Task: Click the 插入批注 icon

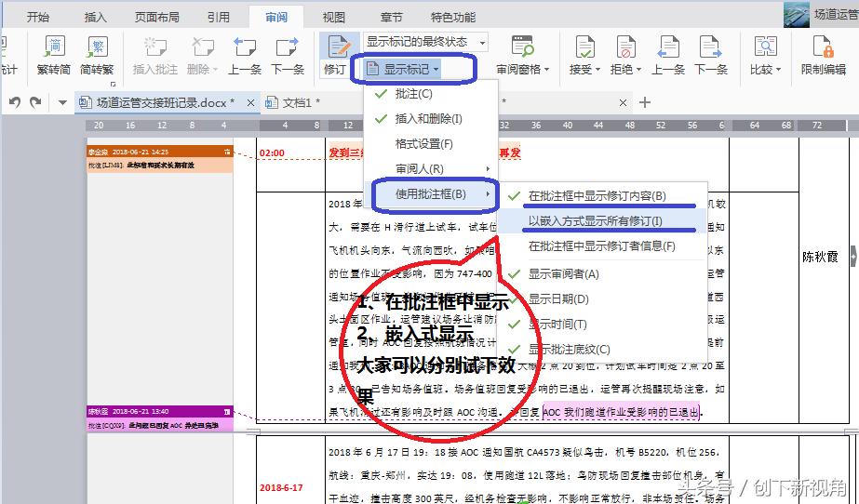Action: click(x=155, y=48)
